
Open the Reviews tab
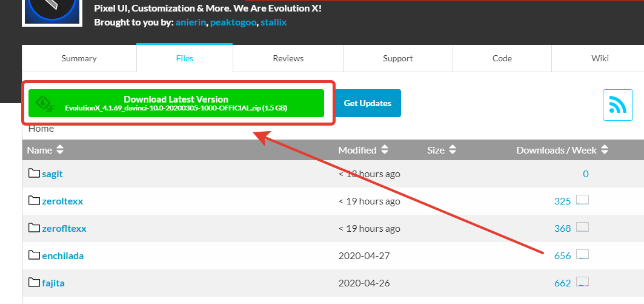click(x=288, y=58)
